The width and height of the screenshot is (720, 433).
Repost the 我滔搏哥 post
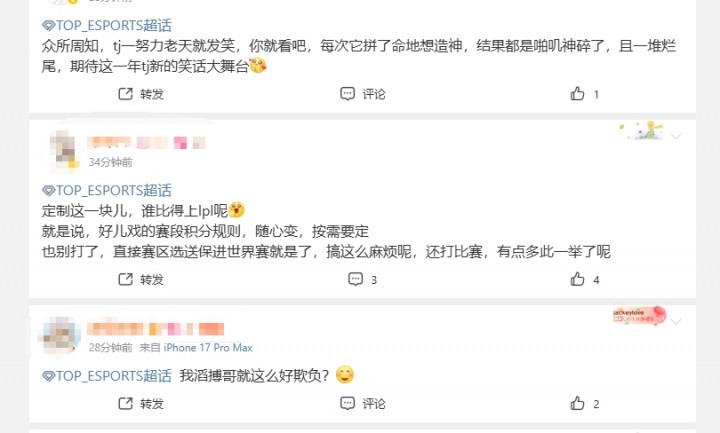coord(140,404)
